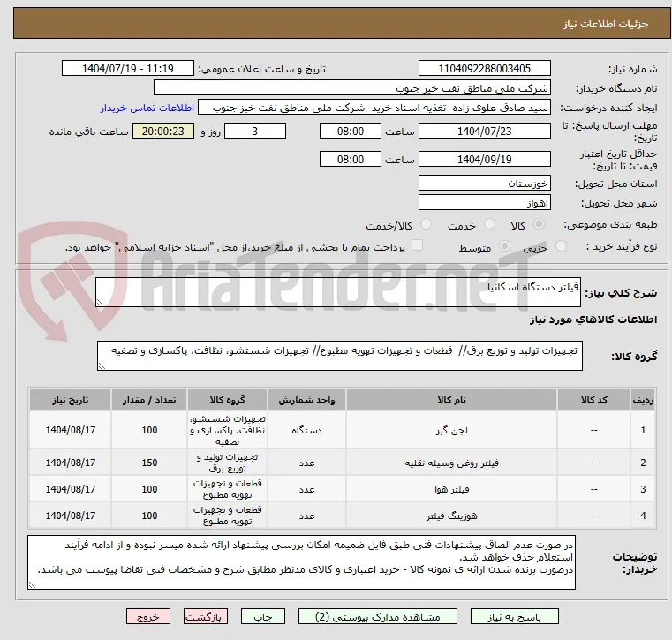Image resolution: width=672 pixels, height=640 pixels.
Task: Click the city field اهواز
Action: point(484,203)
